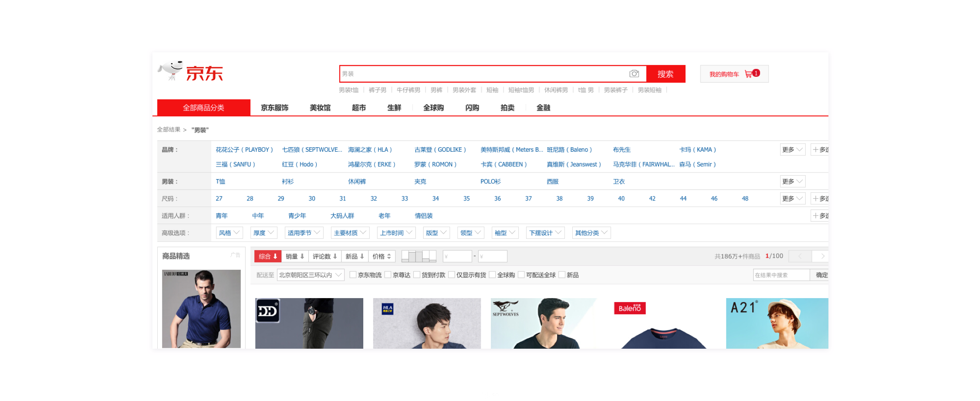Viewport: 980px width, 401px height.
Task: Expand 更多 in the 男装 row
Action: click(792, 181)
